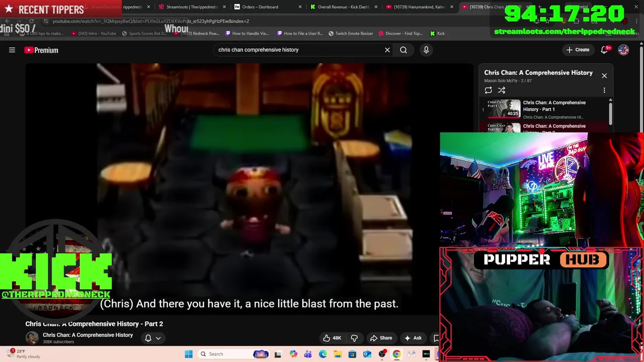
Task: Close the playlist panel
Action: pos(604,76)
